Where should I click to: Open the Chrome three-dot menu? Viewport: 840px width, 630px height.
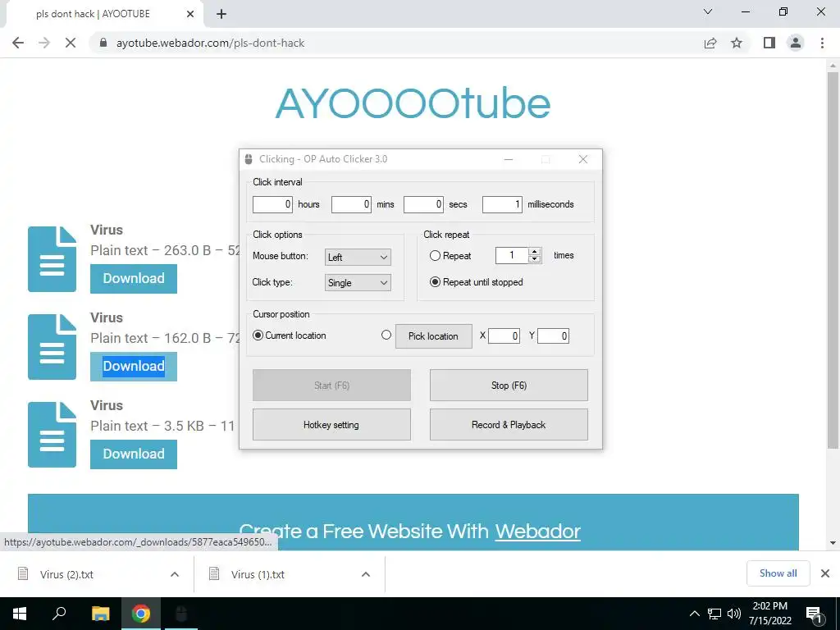(x=822, y=43)
